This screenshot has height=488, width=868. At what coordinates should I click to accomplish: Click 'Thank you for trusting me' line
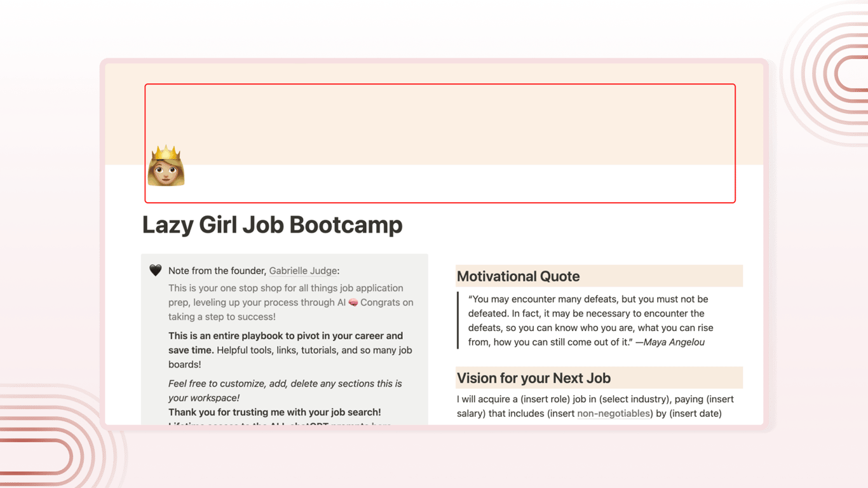pyautogui.click(x=275, y=412)
